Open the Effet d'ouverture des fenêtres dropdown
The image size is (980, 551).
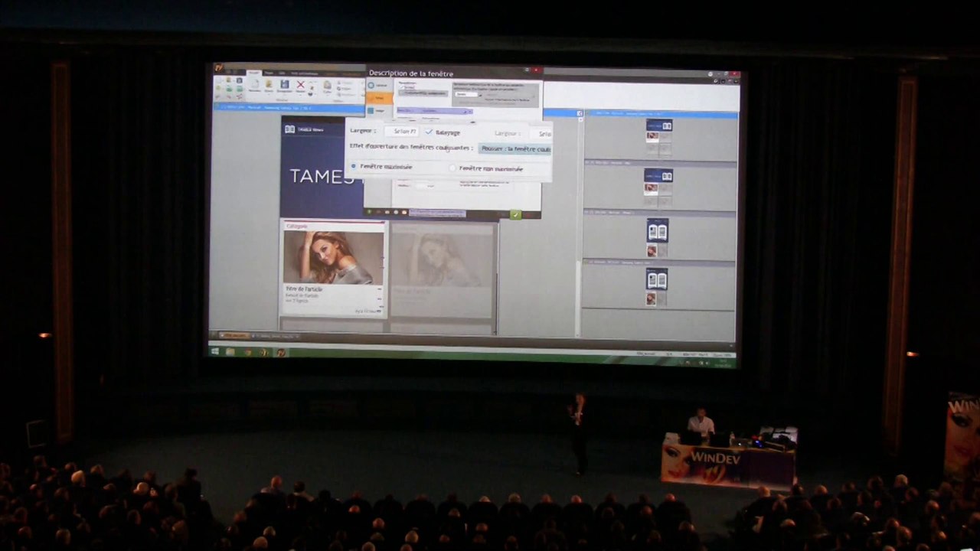514,148
